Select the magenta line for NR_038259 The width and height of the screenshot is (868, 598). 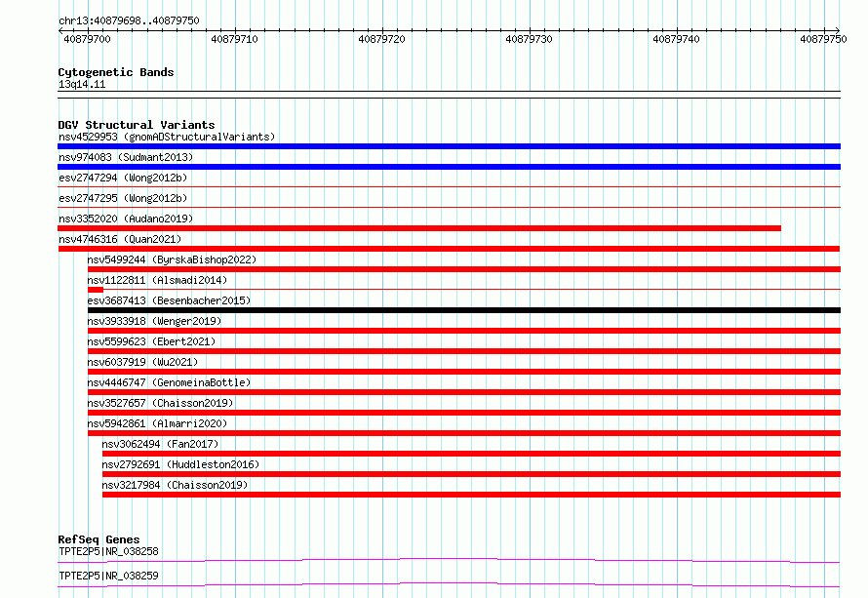coord(449,584)
